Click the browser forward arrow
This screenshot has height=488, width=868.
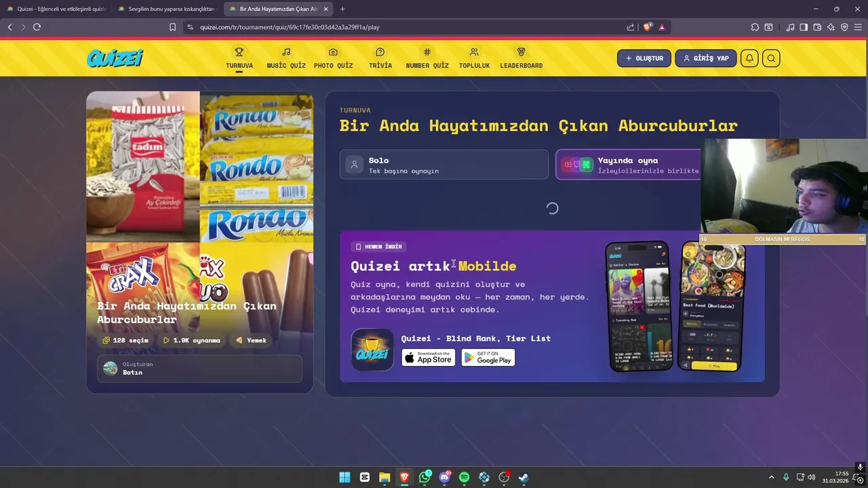tap(23, 27)
